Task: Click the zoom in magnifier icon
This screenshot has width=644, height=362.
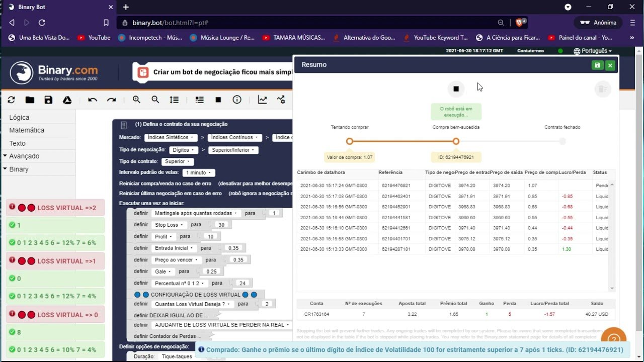Action: [x=136, y=100]
